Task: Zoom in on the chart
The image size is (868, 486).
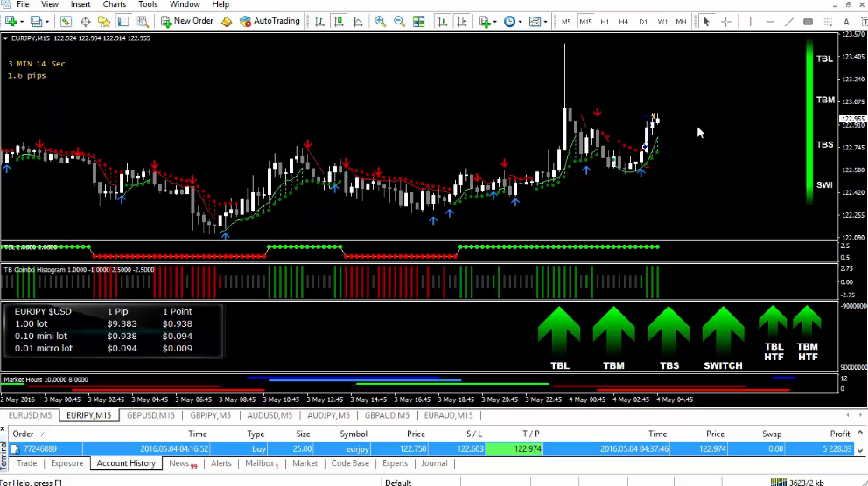Action: [x=381, y=22]
